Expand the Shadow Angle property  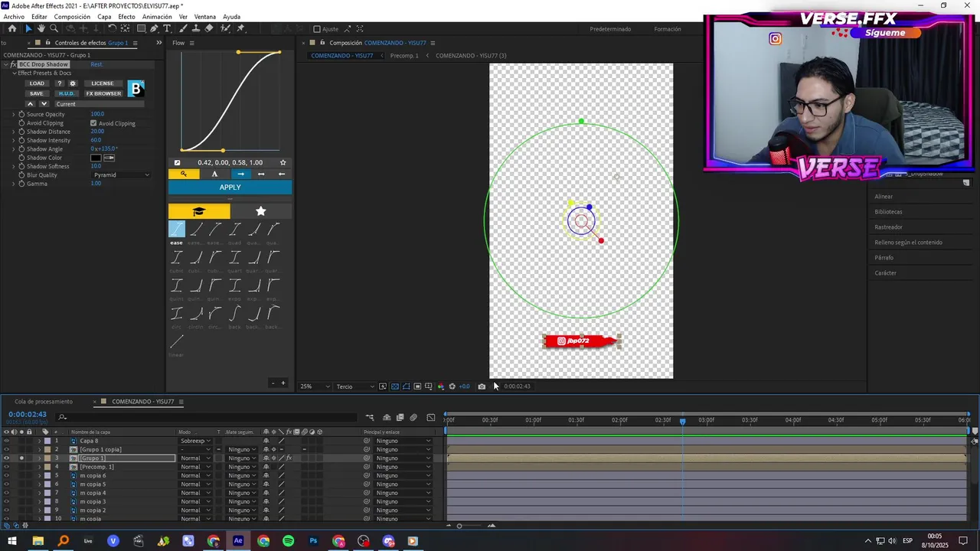coord(13,149)
